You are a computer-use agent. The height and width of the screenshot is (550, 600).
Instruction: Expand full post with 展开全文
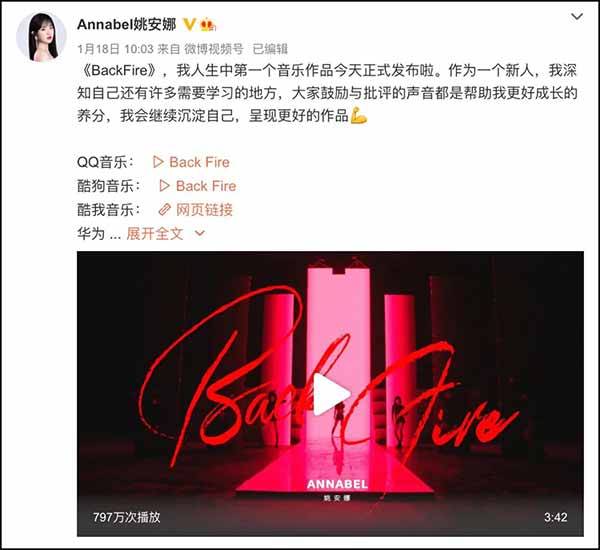click(155, 233)
